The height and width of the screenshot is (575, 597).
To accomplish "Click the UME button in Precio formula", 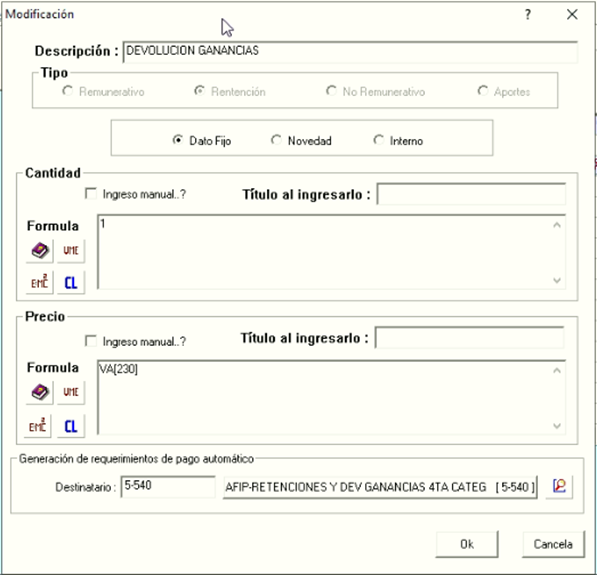I will [71, 393].
